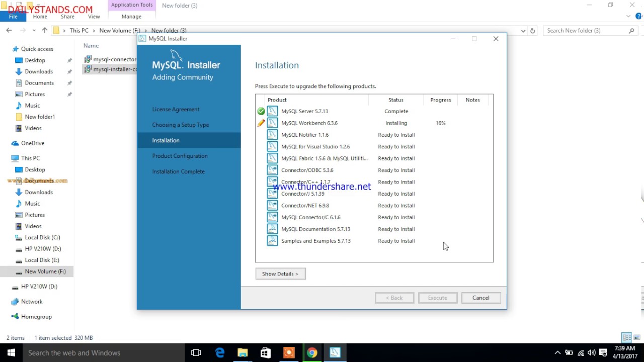Open Quick access in navigation pane

coord(37,49)
